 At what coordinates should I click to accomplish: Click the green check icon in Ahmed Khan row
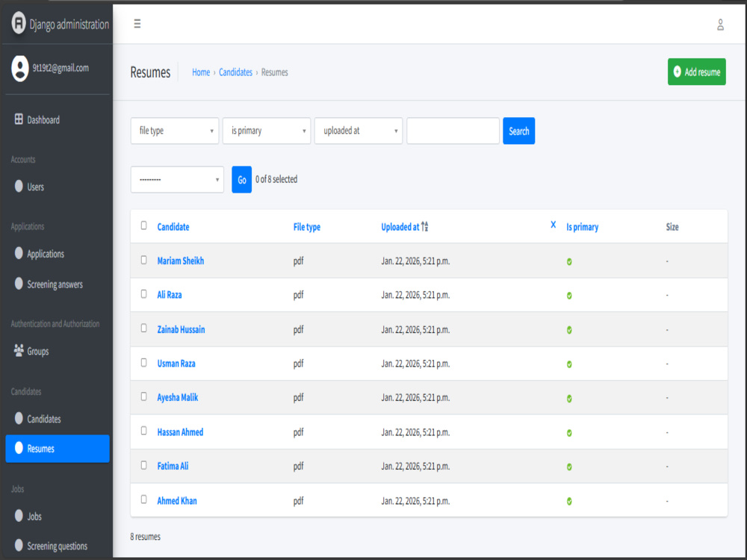tap(569, 502)
